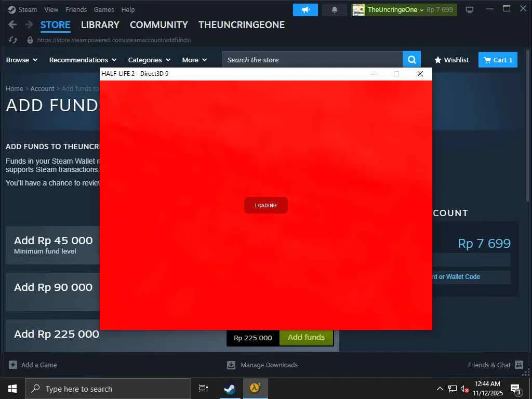The height and width of the screenshot is (399, 532).
Task: Click the LOADING indicator in Half-Life 2
Action: [x=266, y=205]
